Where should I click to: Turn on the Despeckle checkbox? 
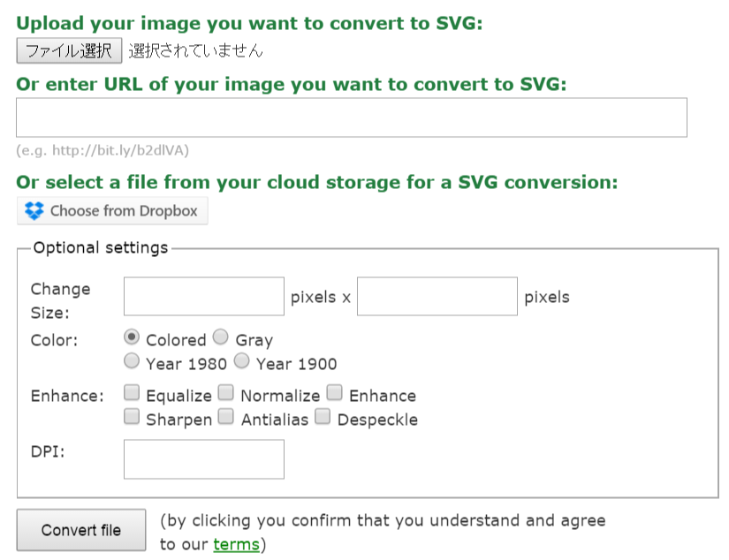[x=323, y=416]
